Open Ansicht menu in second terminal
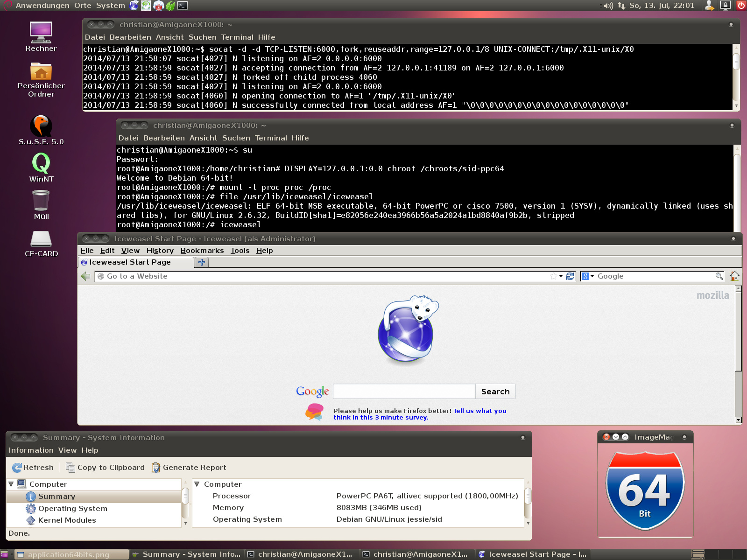 (x=203, y=138)
